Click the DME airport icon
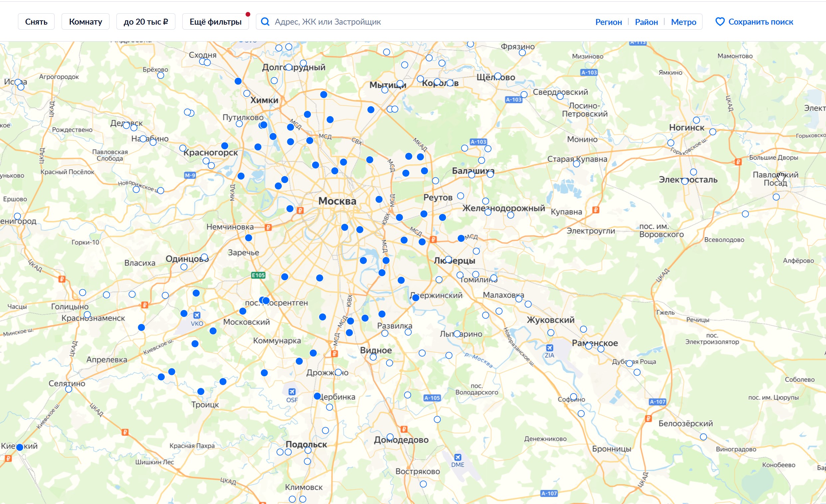Image resolution: width=826 pixels, height=504 pixels. pos(458,457)
